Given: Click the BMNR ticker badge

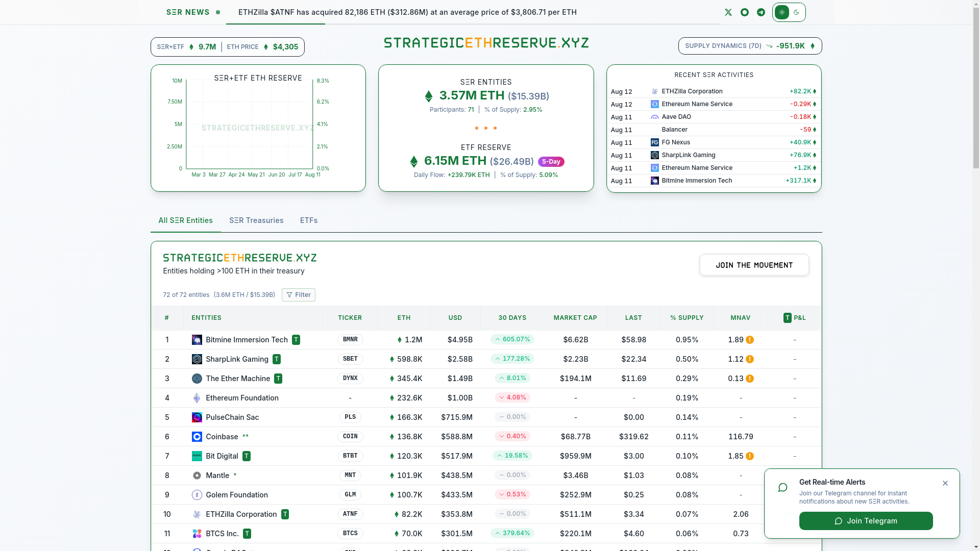Looking at the screenshot, I should point(350,340).
